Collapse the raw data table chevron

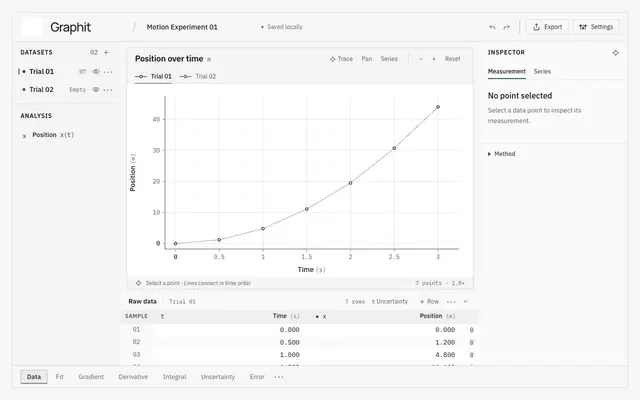[x=465, y=302]
